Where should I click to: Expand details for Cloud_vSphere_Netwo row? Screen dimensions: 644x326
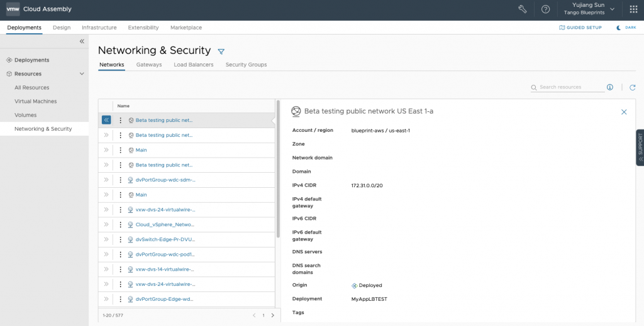click(x=106, y=224)
